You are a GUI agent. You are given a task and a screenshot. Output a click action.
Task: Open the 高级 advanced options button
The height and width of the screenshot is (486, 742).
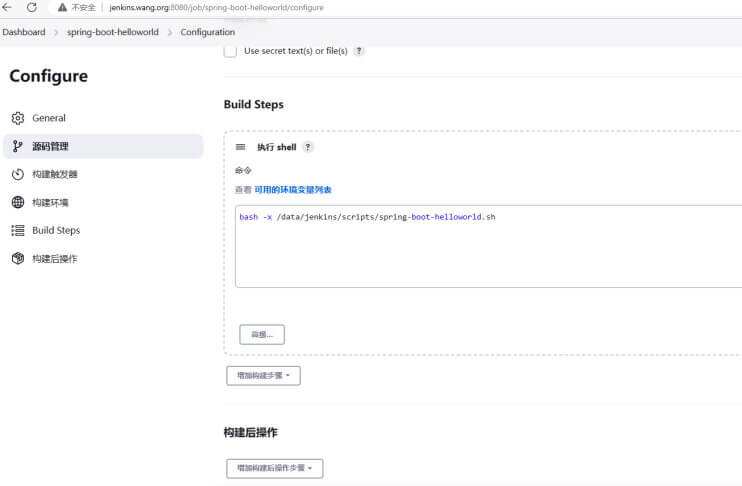coord(262,335)
